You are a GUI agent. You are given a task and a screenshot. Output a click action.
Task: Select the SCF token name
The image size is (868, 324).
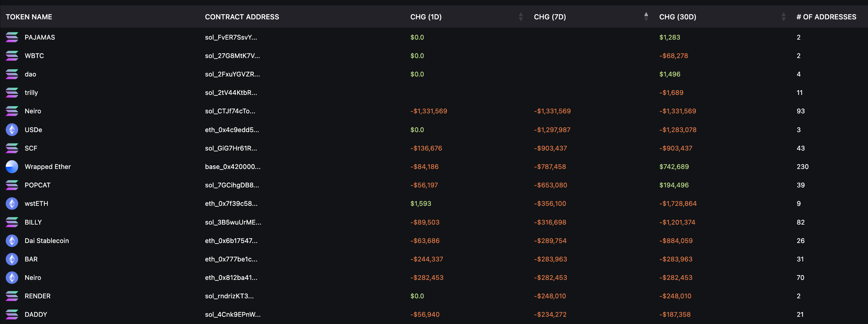31,148
